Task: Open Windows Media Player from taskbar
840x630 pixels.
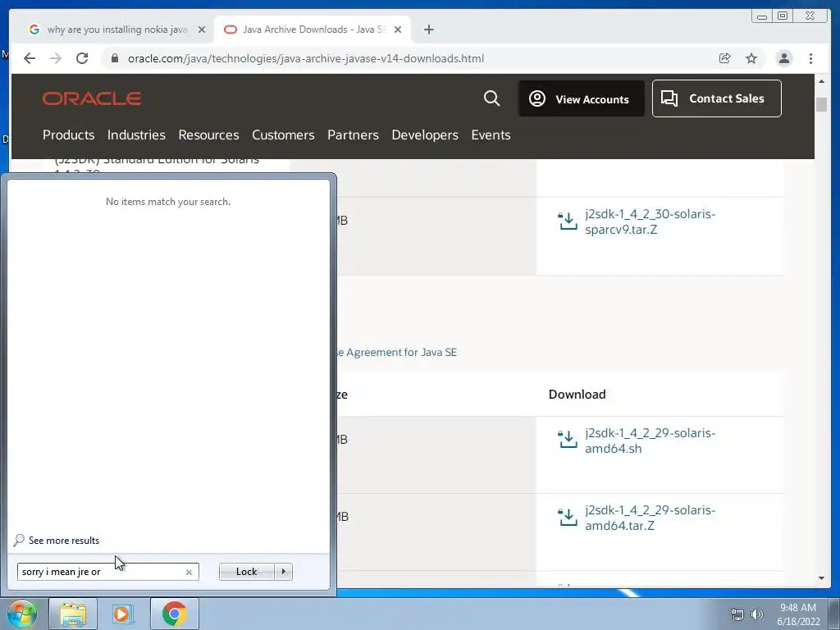Action: click(122, 614)
